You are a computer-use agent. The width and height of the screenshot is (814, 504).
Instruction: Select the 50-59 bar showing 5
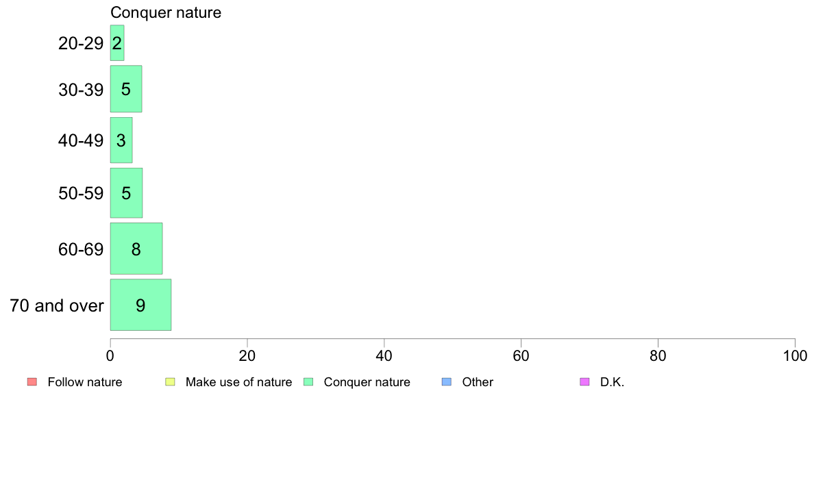point(126,193)
